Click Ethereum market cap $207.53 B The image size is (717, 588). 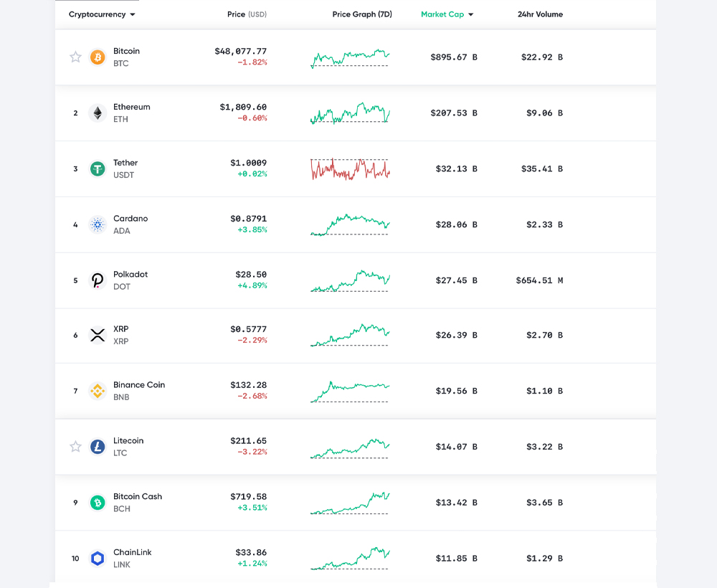tap(454, 113)
